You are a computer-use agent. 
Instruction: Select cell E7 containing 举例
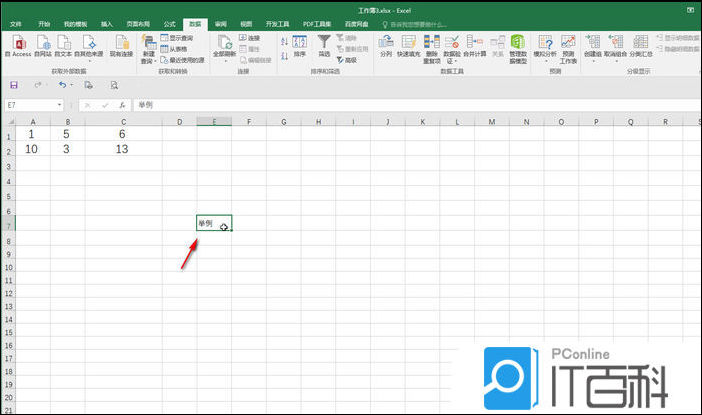click(214, 223)
